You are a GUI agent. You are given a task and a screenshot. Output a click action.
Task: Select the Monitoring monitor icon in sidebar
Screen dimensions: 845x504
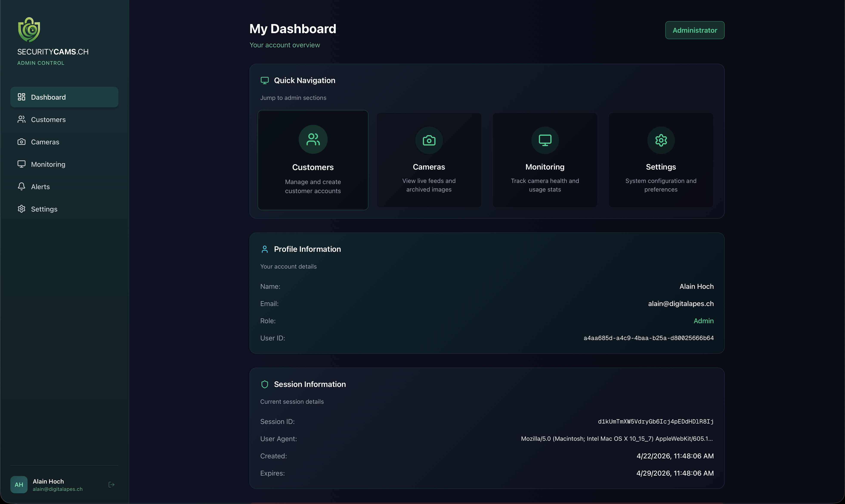[x=21, y=164]
